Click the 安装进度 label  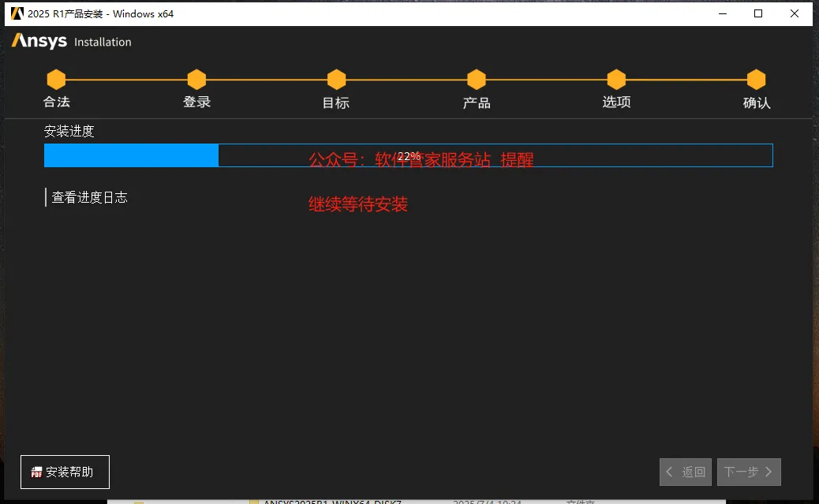(x=69, y=131)
